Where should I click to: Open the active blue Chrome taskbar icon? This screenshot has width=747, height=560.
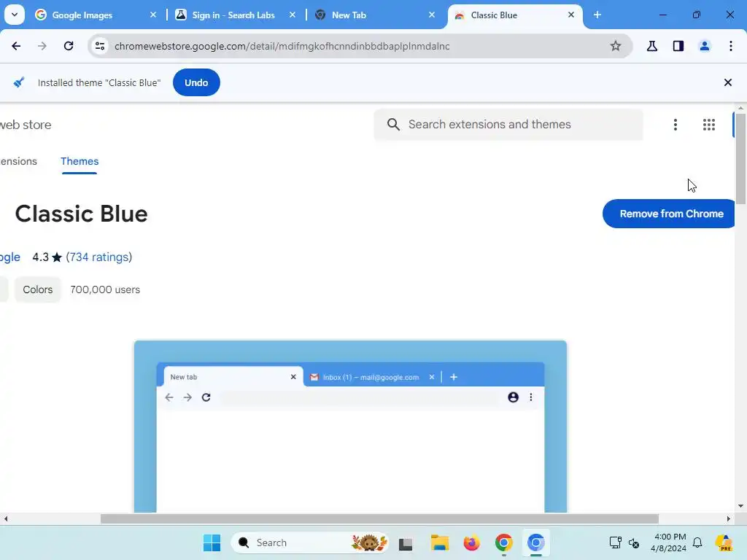(x=536, y=542)
